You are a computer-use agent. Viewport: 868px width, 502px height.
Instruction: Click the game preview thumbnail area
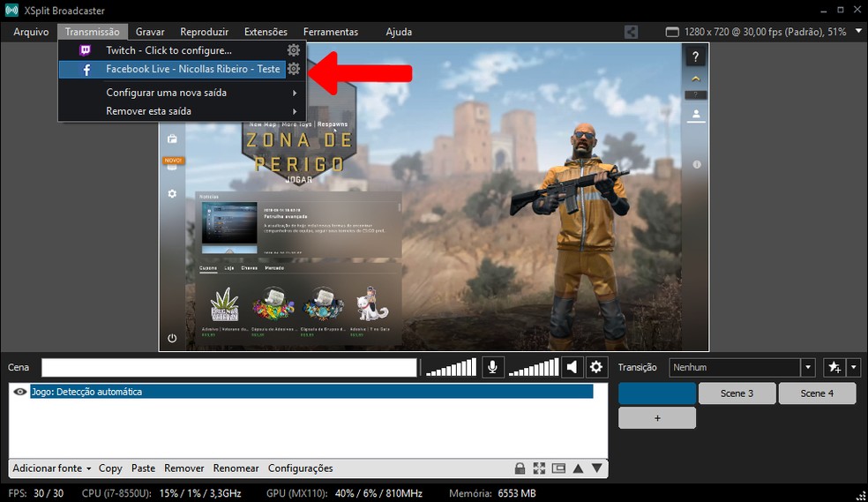tap(433, 197)
